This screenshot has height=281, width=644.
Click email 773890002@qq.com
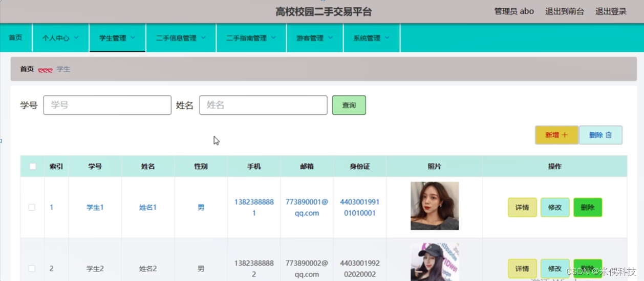point(307,268)
